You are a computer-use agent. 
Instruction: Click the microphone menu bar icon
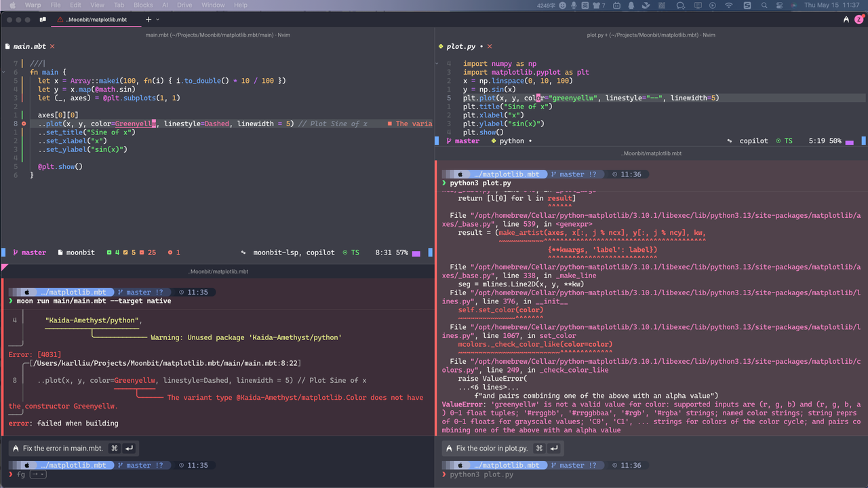[574, 5]
